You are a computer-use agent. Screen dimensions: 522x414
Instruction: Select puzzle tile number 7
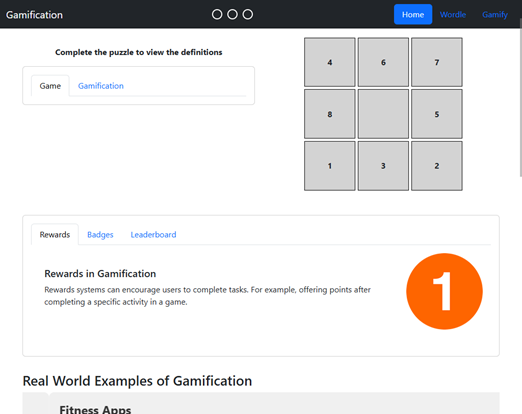pos(437,62)
